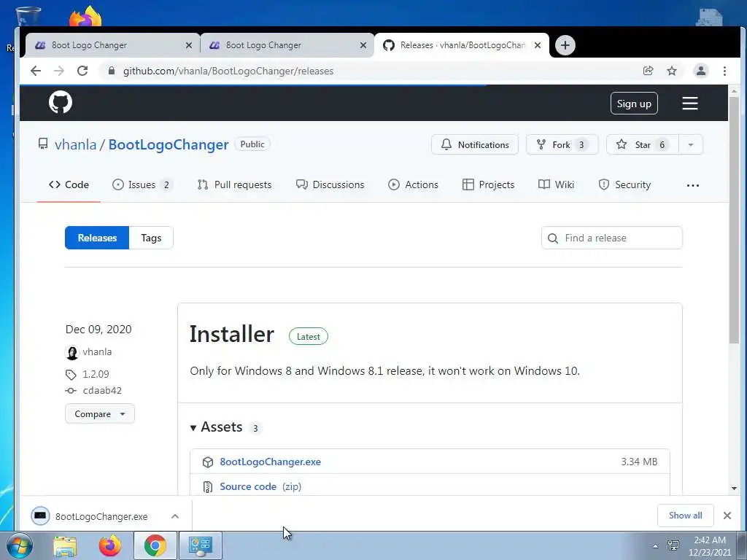Go to Pull requests tab
Viewport: 747px width, 560px height.
point(234,184)
